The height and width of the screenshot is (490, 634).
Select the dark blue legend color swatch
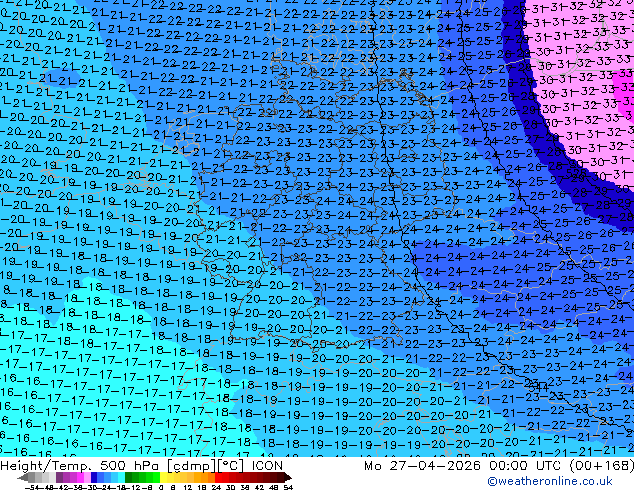[94, 477]
